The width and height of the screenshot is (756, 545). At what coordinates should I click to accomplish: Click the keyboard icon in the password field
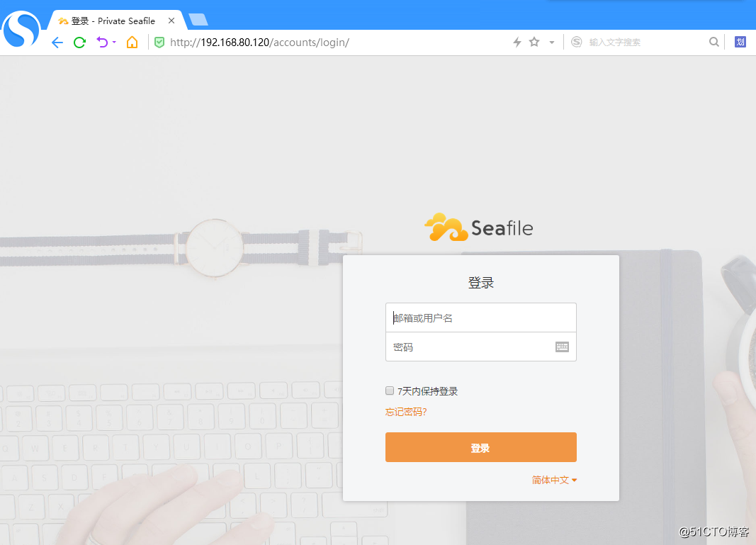(x=562, y=347)
